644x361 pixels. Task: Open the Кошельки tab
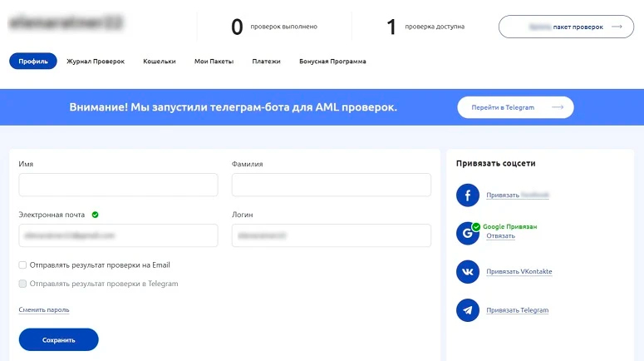(160, 61)
